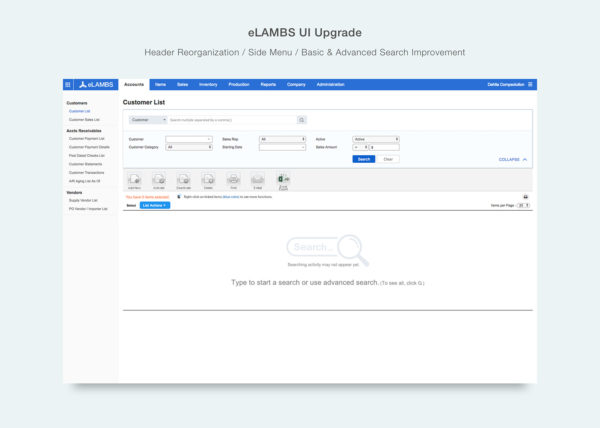Open the Active status dropdown
This screenshot has width=600, height=428.
(376, 139)
